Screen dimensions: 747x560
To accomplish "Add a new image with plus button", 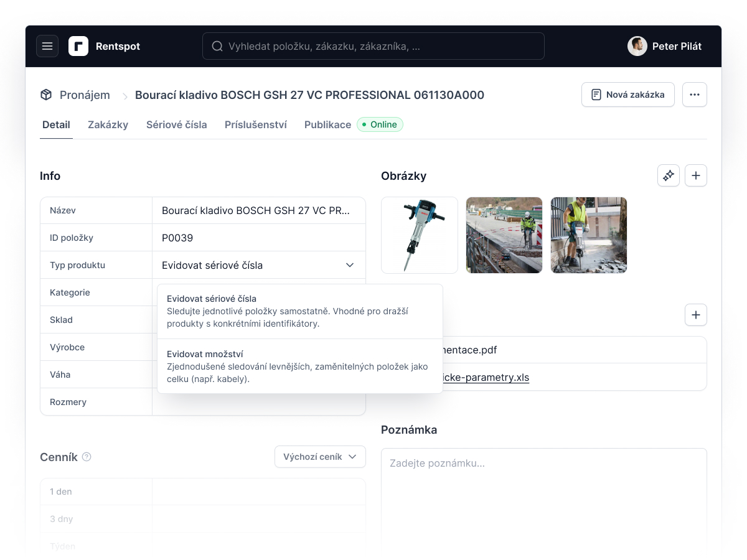I will 696,175.
